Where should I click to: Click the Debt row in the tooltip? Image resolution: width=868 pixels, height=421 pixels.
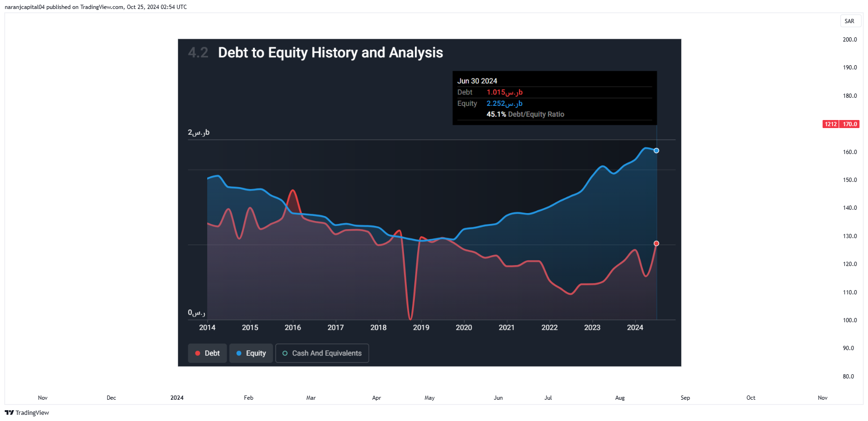(x=554, y=92)
